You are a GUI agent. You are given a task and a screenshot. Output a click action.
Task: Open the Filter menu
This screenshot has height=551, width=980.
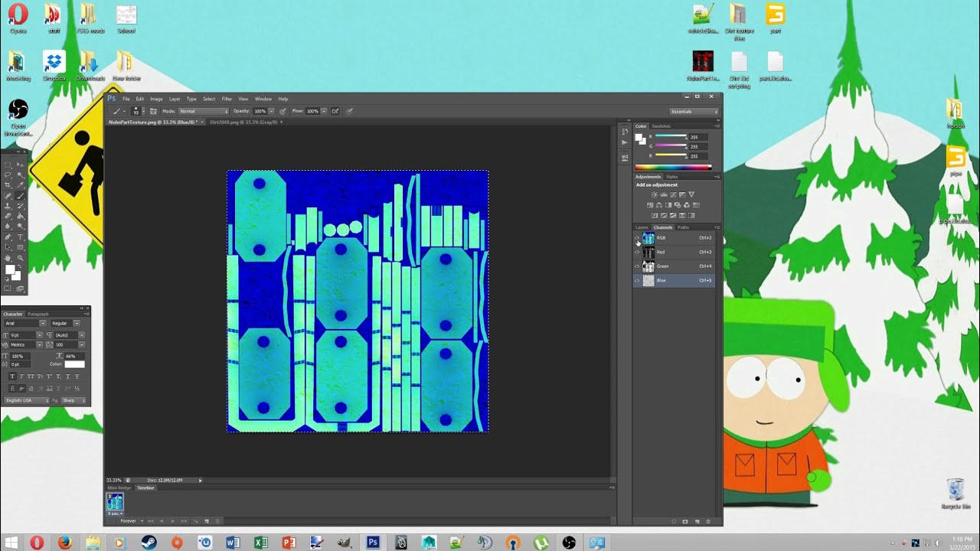pyautogui.click(x=227, y=99)
